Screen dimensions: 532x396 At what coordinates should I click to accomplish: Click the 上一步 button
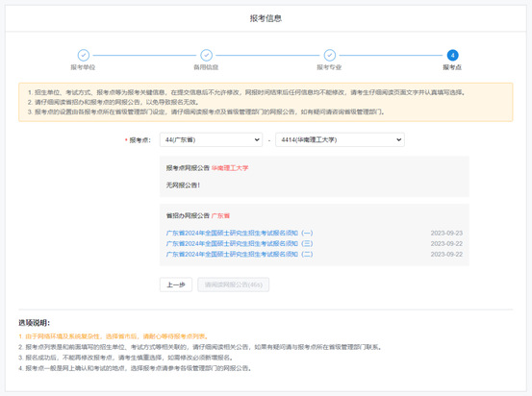[x=176, y=285]
